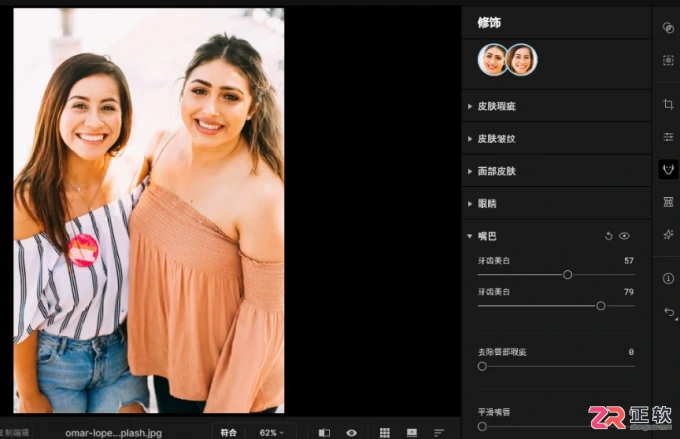This screenshot has height=439, width=680.
Task: Select the left face thumbnail
Action: (492, 60)
